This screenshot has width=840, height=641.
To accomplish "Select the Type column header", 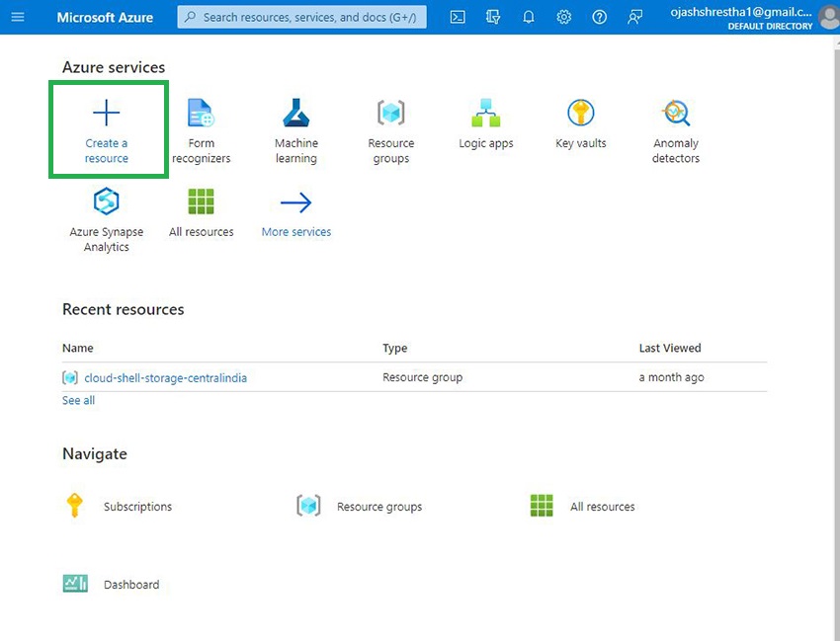I will (x=395, y=348).
